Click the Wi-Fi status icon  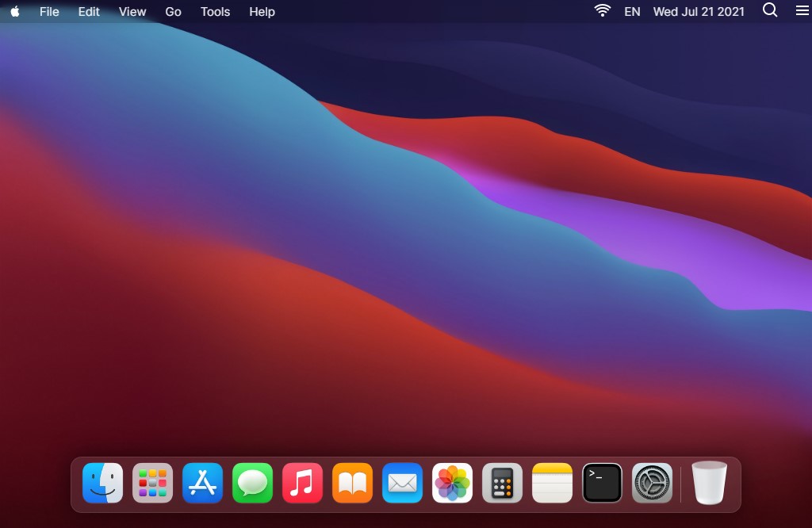(x=603, y=10)
